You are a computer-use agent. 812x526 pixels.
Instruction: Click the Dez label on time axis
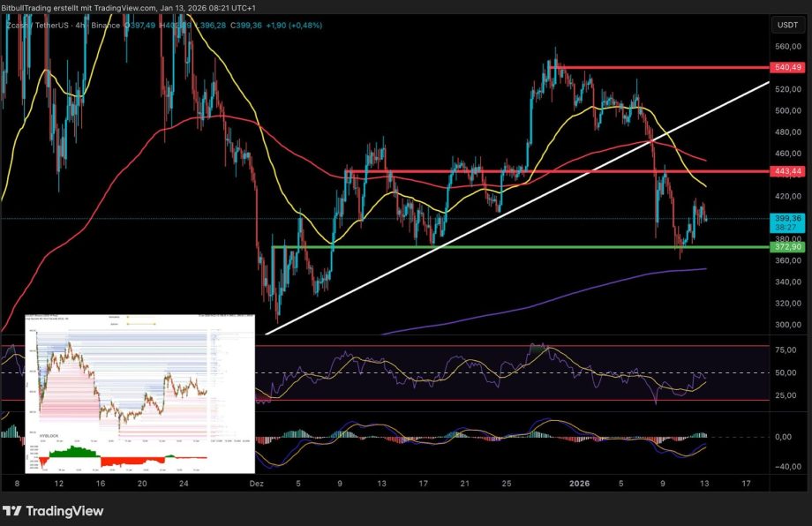coord(257,484)
